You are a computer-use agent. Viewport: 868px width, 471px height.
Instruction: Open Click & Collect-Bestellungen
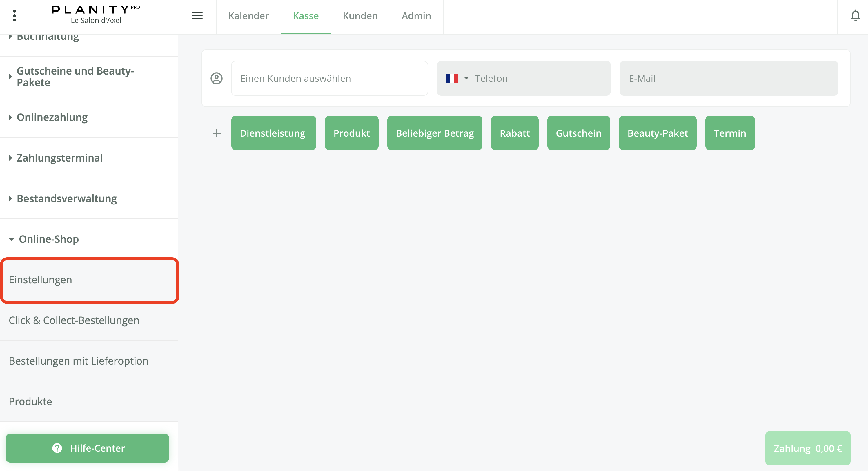pos(74,320)
